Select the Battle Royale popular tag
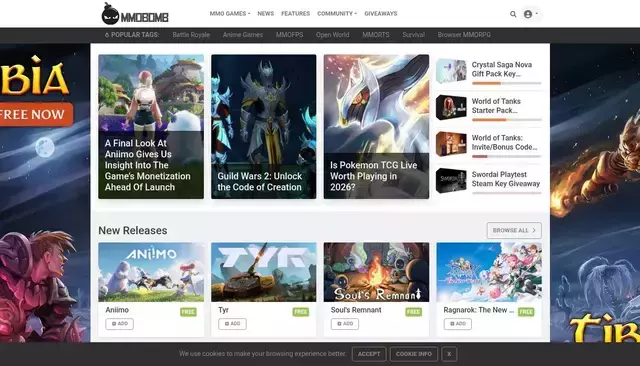640x366 pixels. click(x=191, y=35)
